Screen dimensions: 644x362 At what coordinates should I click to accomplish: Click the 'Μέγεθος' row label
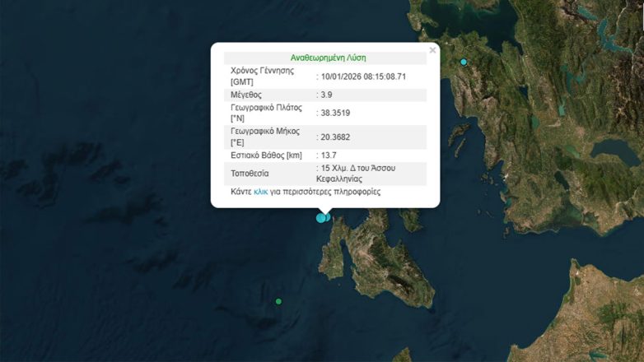tap(248, 95)
